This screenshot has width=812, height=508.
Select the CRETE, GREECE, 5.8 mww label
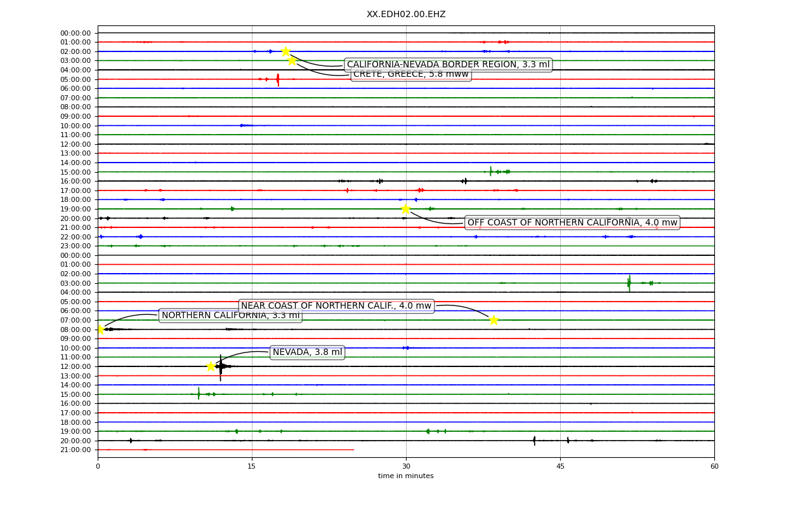(410, 74)
